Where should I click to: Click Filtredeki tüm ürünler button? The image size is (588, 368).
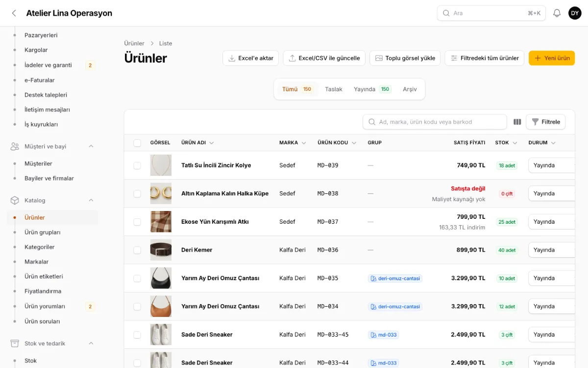[x=485, y=58]
